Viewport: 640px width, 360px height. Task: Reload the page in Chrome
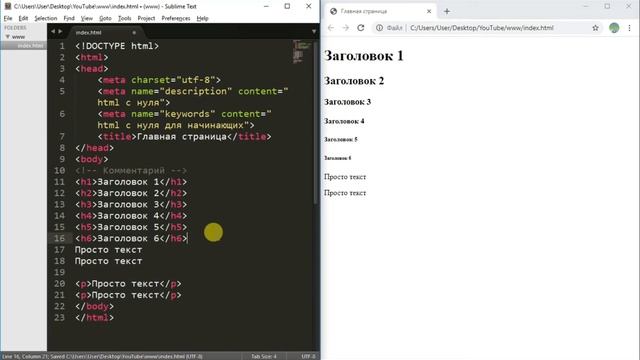tap(361, 28)
